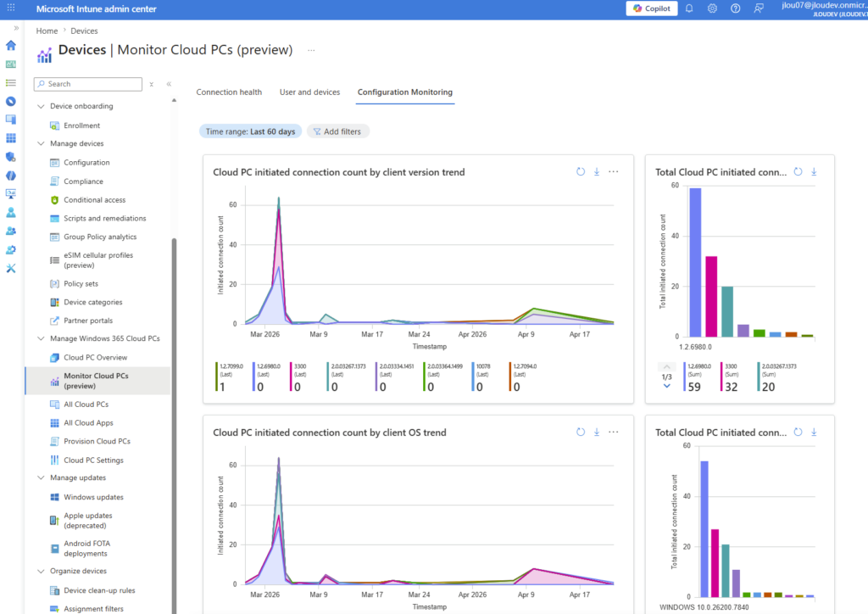Switch to the Connection health tab
Screen dimensions: 868x614
point(229,92)
